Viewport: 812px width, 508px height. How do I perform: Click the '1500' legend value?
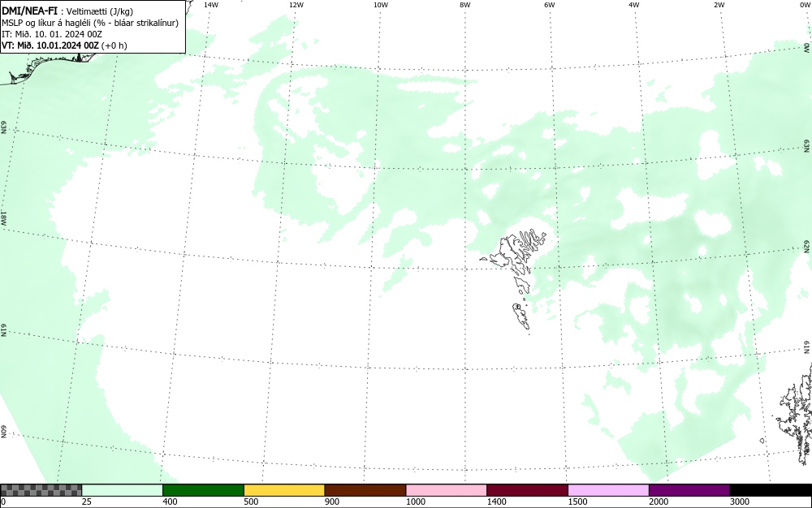click(577, 502)
